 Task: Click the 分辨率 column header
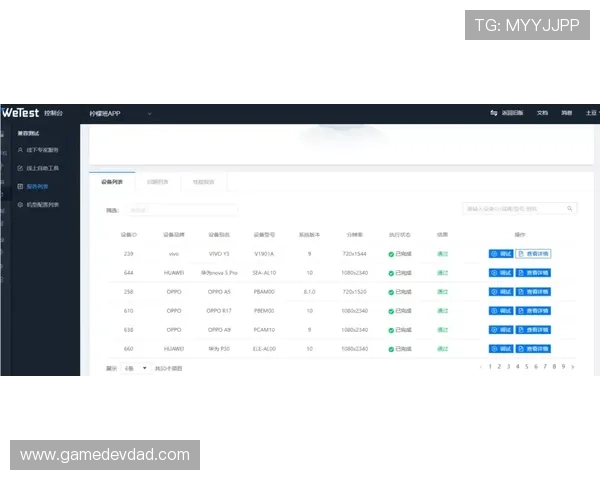[x=354, y=235]
